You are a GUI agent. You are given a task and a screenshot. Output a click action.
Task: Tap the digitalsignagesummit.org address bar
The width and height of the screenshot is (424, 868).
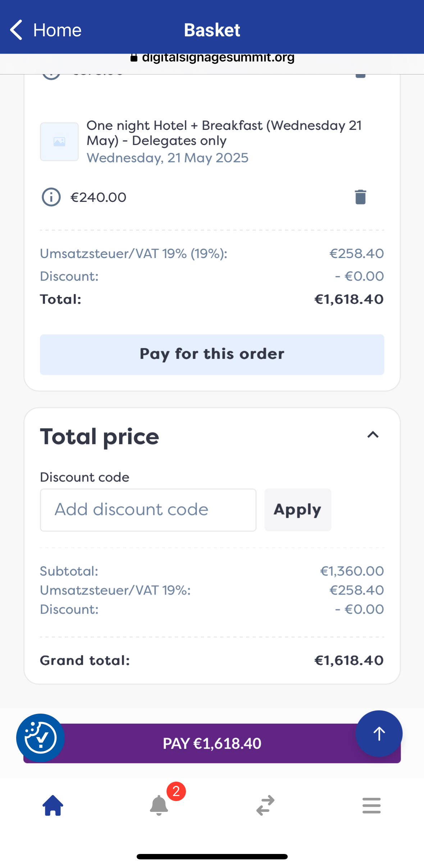click(212, 58)
